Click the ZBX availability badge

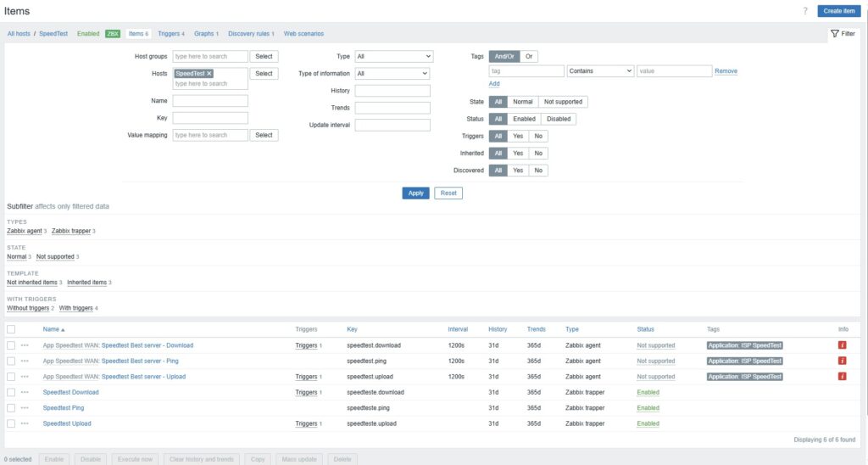(x=112, y=34)
